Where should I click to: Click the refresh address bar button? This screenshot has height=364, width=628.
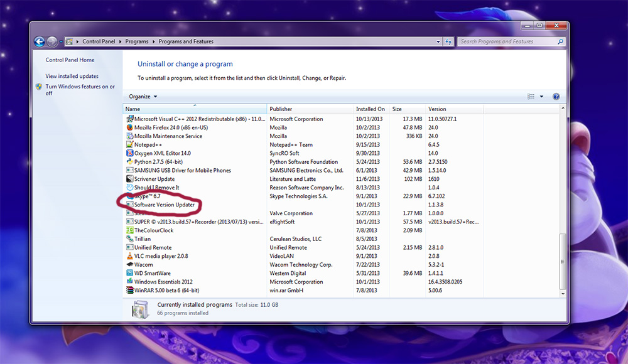[448, 41]
